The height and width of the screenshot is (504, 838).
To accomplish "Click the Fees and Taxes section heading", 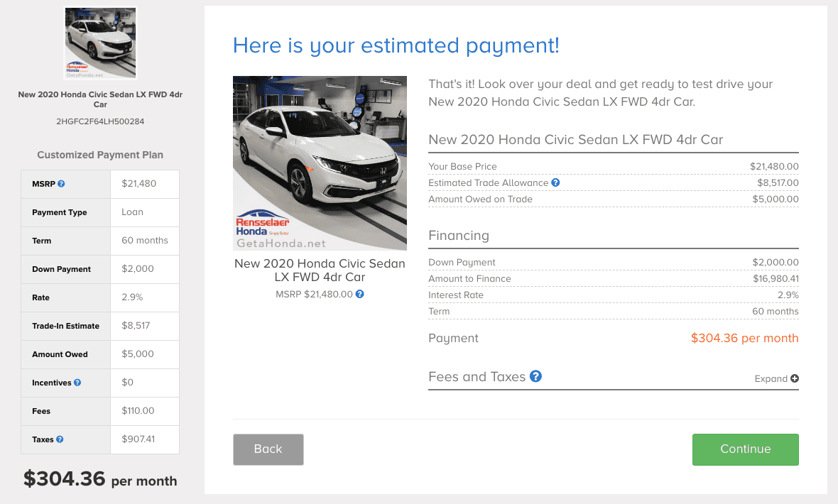I will 477,377.
